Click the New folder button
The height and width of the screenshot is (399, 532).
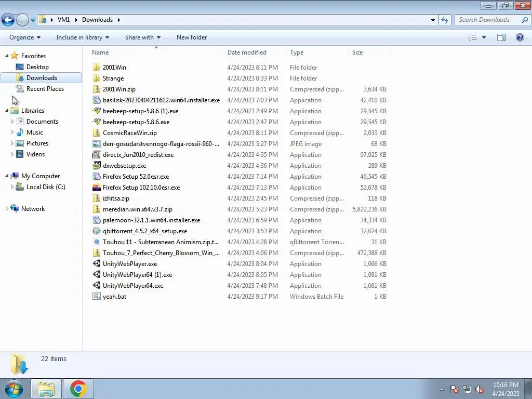tap(192, 37)
